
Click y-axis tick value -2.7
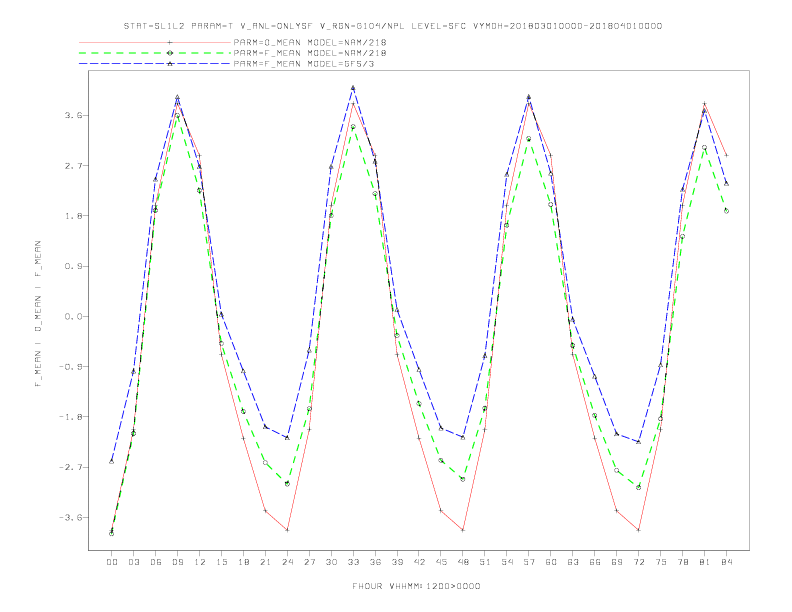click(x=70, y=467)
